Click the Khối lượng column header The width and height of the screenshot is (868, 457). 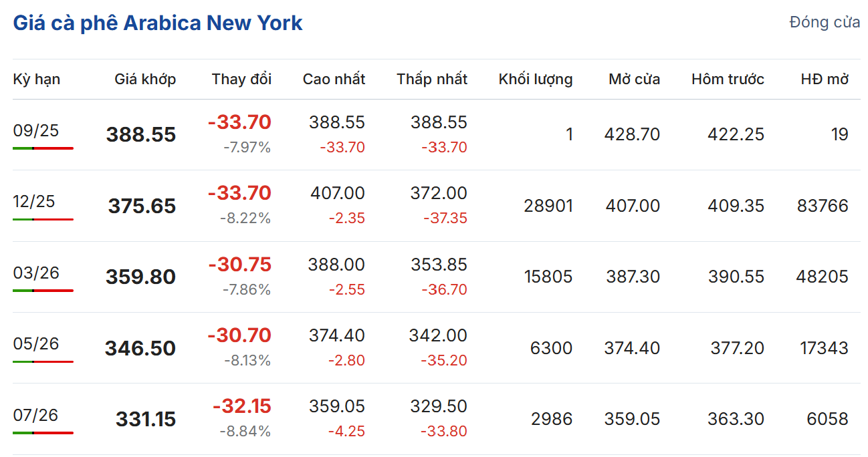[535, 80]
